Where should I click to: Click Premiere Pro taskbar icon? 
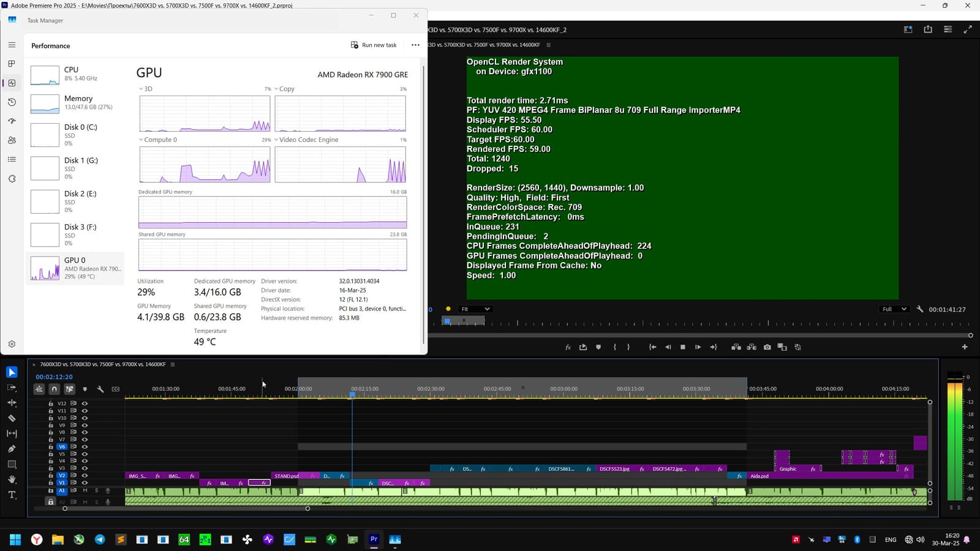[x=374, y=539]
